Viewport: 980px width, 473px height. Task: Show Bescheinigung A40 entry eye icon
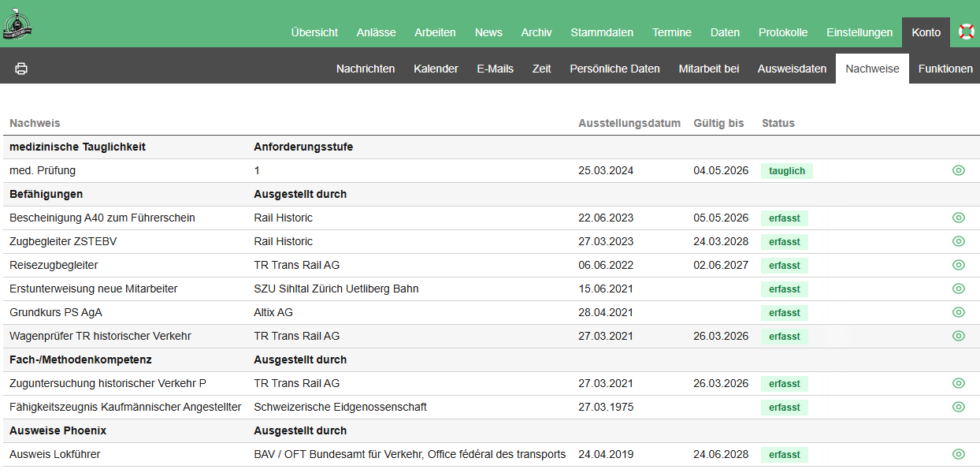[x=959, y=218]
